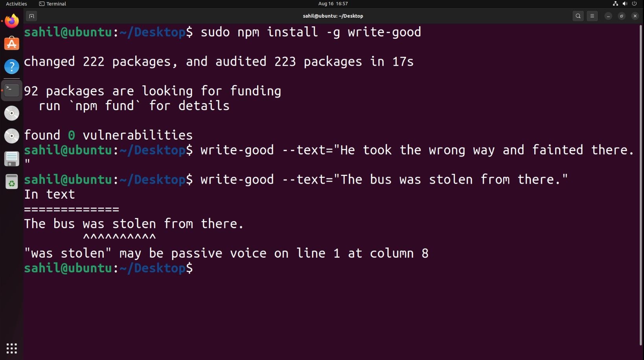Open the Trash icon in the dock
Screen dimensions: 644x360
(x=11, y=181)
